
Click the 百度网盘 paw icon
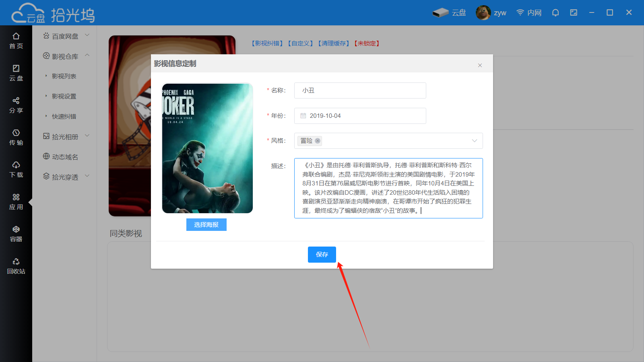(46, 36)
